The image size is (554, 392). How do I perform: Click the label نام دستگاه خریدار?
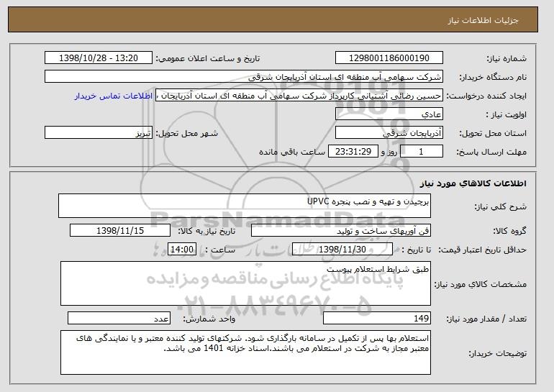[493, 78]
